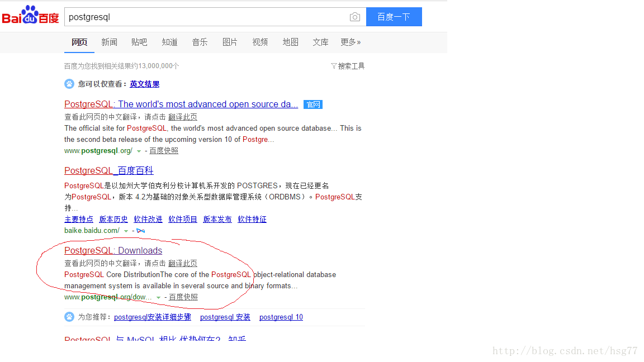Image resolution: width=644 pixels, height=362 pixels.
Task: Click the 英文结果 link
Action: (145, 84)
